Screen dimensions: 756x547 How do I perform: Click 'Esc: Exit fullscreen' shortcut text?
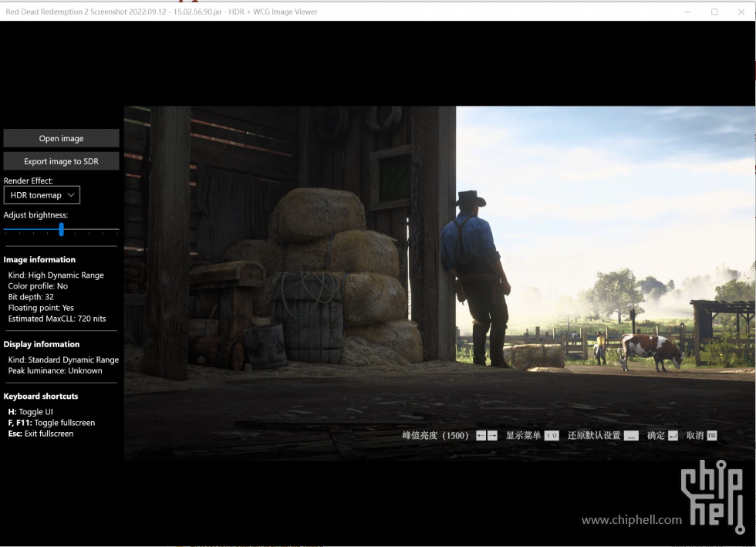40,434
